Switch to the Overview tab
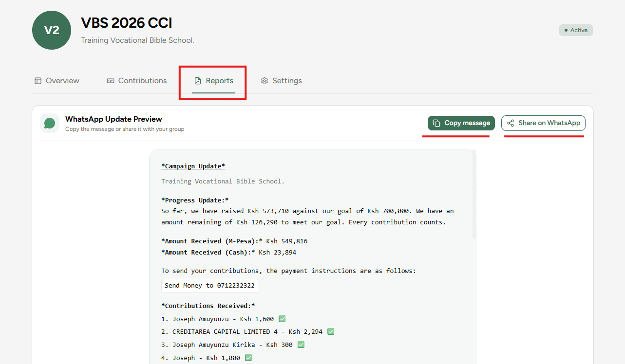This screenshot has height=364, width=625. pos(57,81)
